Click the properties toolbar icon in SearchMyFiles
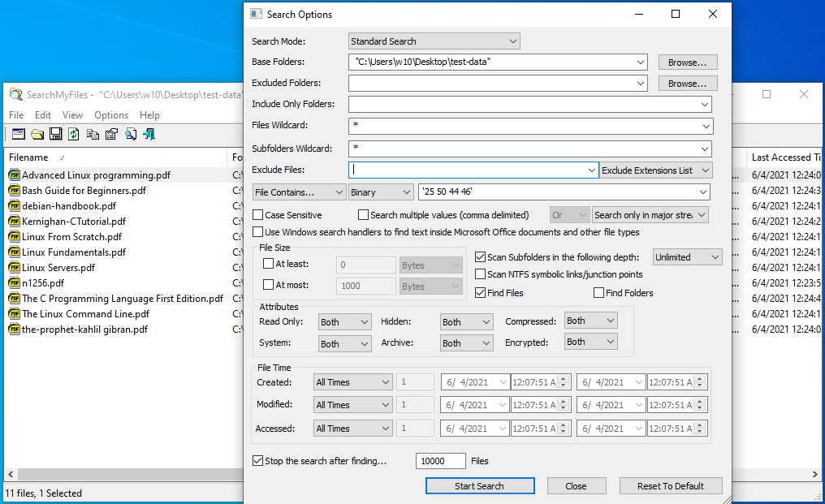Screen dimensions: 825x504 tap(111, 134)
